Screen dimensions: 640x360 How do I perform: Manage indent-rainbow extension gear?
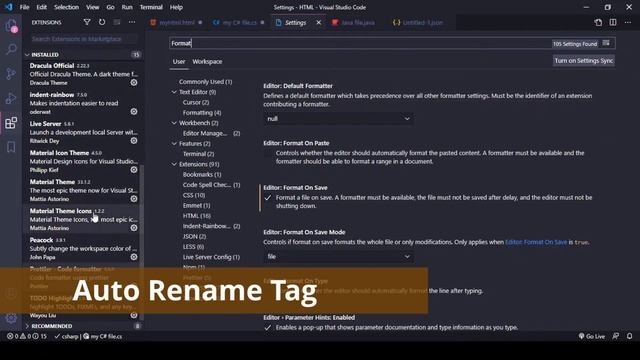pyautogui.click(x=134, y=111)
